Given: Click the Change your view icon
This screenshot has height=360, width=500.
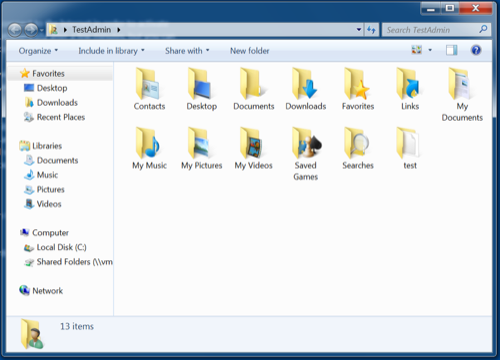Looking at the screenshot, I should pyautogui.click(x=417, y=50).
